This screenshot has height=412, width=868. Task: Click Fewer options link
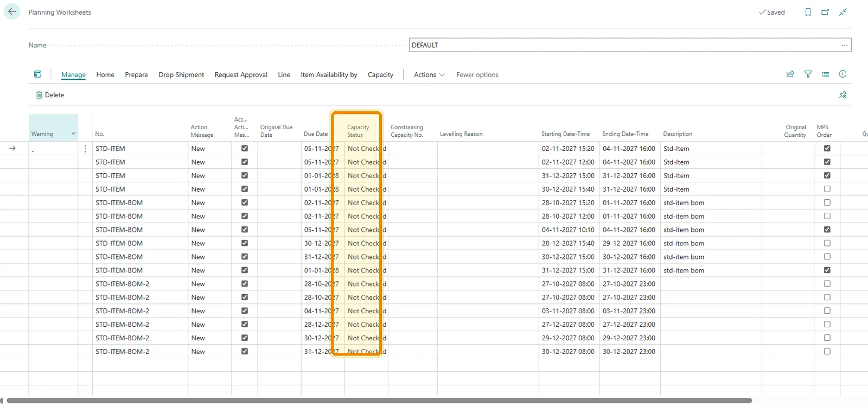point(477,75)
